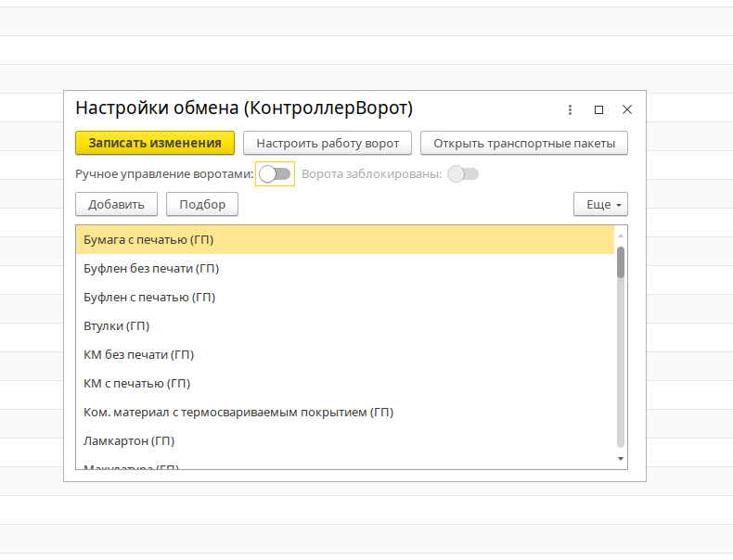This screenshot has width=733, height=560.
Task: Close the Настройки обмена dialog
Action: [627, 109]
